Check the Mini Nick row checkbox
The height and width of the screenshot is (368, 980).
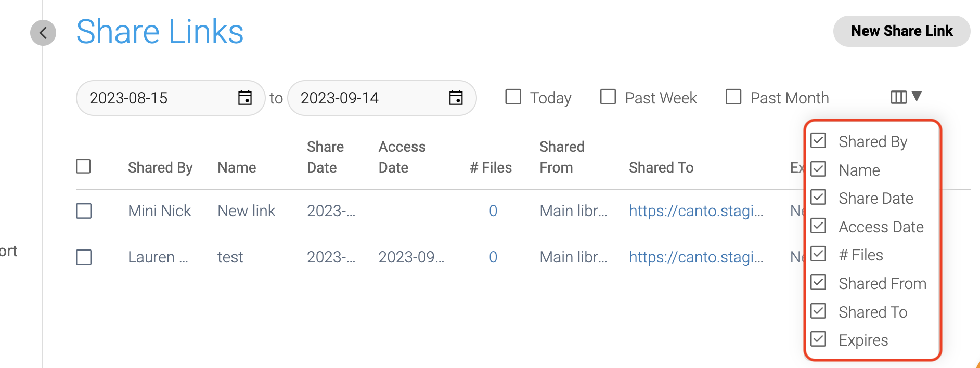coord(83,211)
